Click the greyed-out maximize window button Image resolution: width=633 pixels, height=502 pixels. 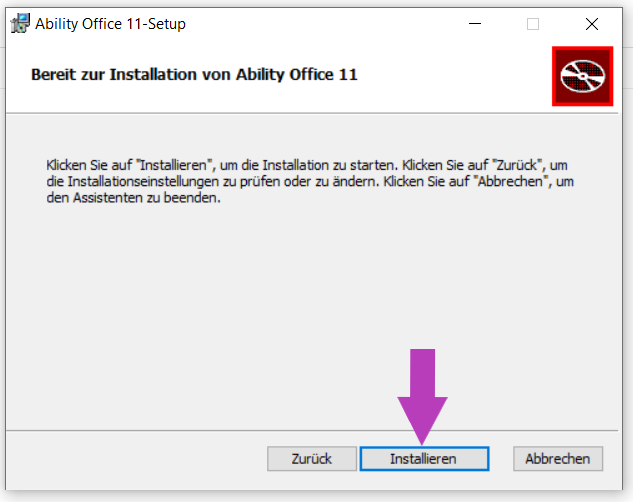tap(533, 24)
